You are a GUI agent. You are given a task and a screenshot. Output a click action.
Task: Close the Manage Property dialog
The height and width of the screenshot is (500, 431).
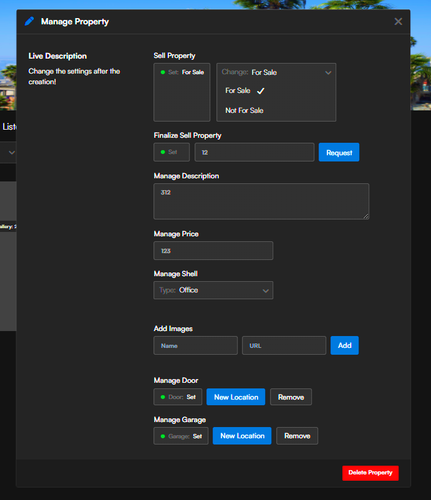(398, 22)
